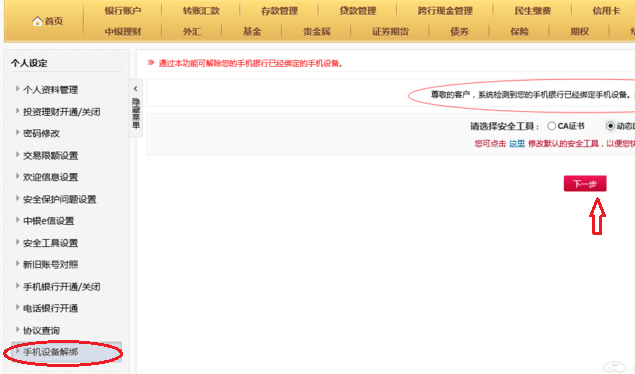This screenshot has width=635, height=374.
Task: Open 存款管理 menu
Action: coord(279,11)
